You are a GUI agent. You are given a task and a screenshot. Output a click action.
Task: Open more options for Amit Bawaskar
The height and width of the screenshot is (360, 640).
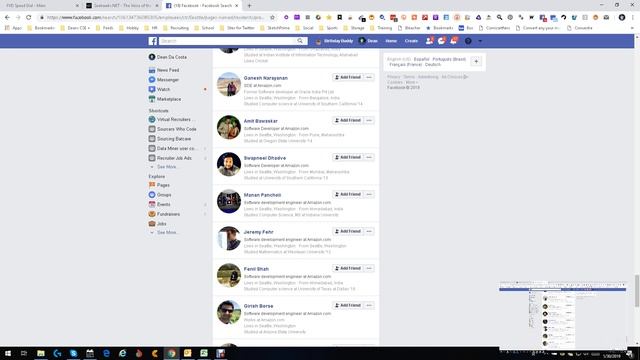point(369,120)
